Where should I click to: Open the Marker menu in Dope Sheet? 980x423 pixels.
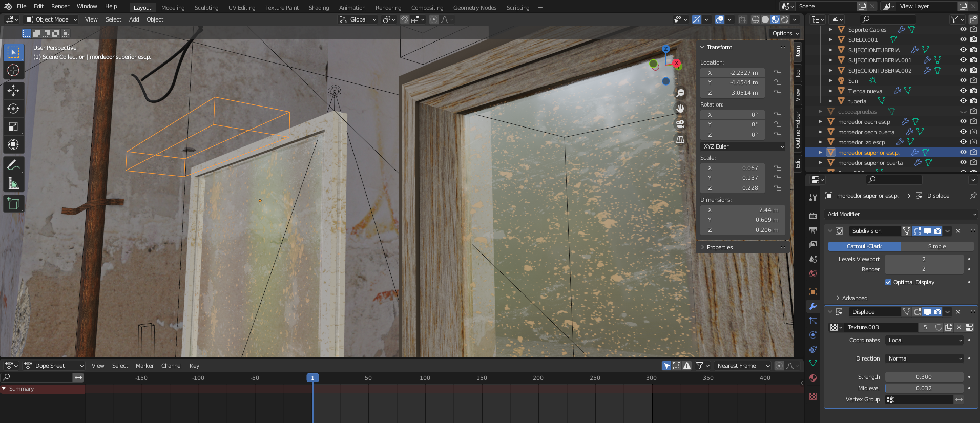(x=144, y=366)
